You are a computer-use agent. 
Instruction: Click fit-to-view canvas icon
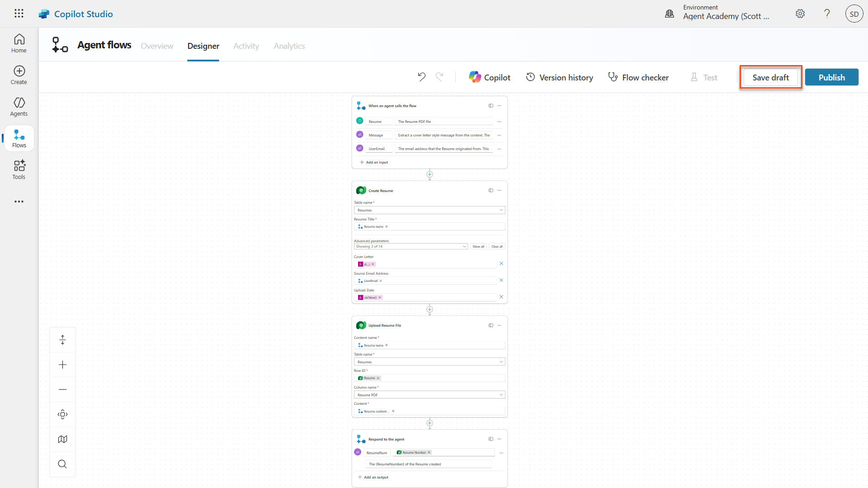tap(63, 414)
